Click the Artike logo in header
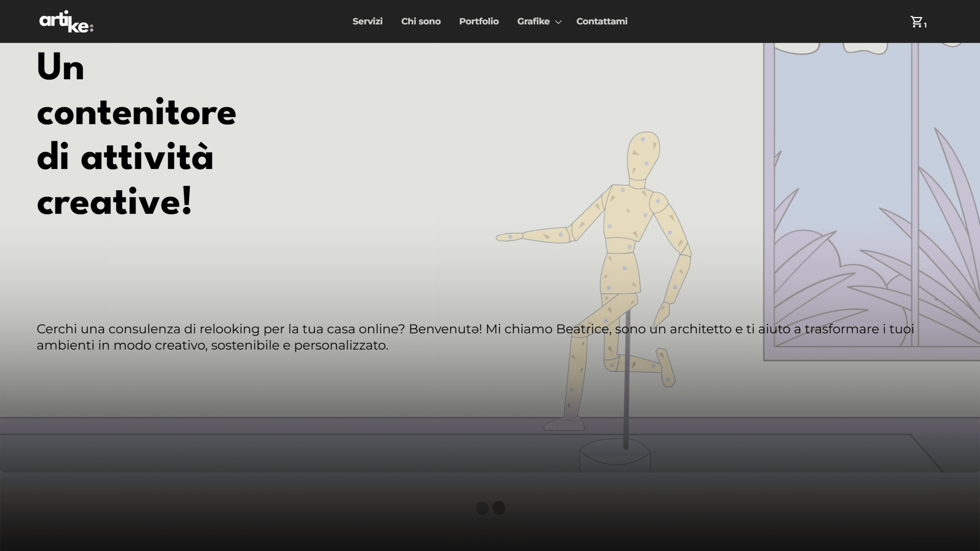This screenshot has height=551, width=980. [66, 22]
